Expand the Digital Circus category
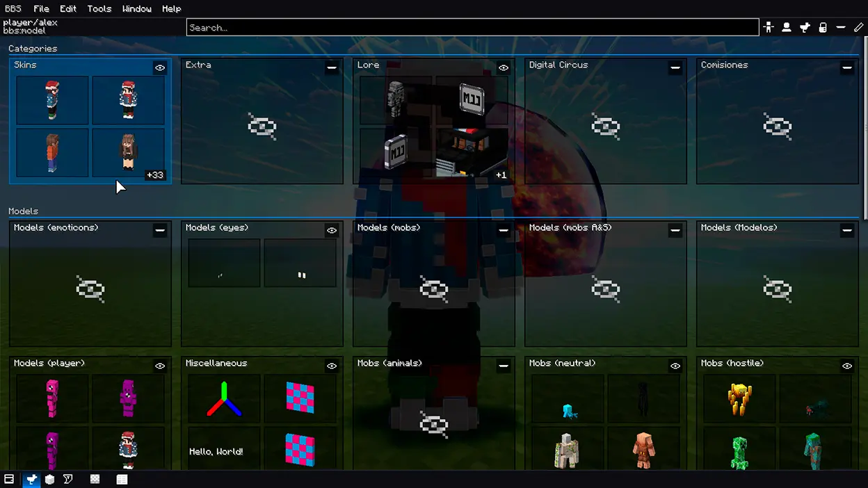Image resolution: width=868 pixels, height=488 pixels. [675, 67]
